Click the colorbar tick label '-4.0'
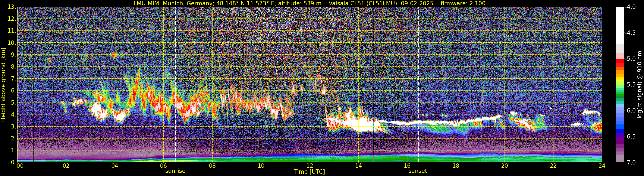644x176 pixels. [x=630, y=7]
